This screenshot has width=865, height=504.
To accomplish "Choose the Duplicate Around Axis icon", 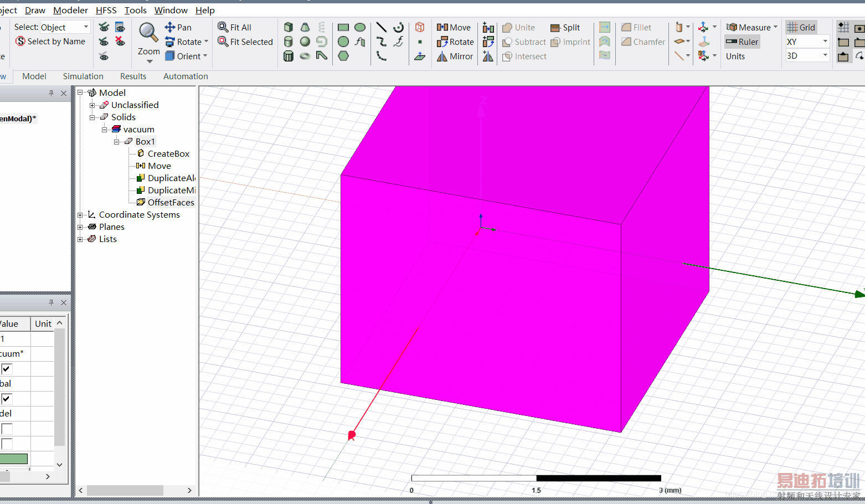I will pos(488,42).
